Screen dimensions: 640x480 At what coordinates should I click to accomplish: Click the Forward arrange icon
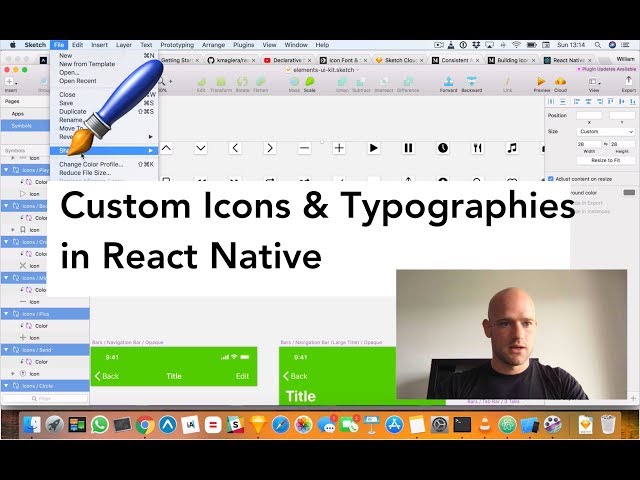point(448,82)
